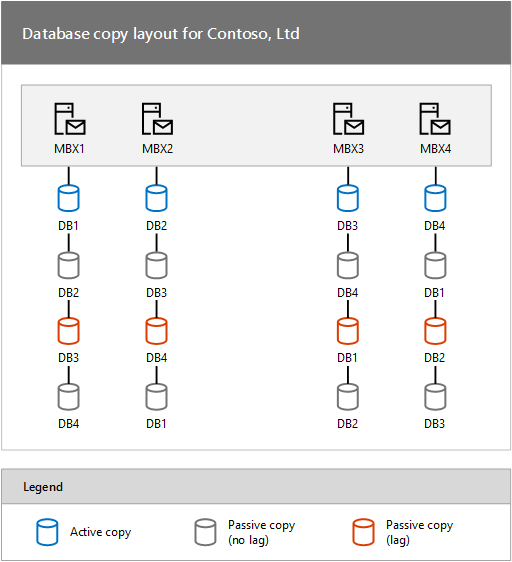The image size is (512, 562).
Task: Click the Active copy legend text
Action: [x=101, y=532]
